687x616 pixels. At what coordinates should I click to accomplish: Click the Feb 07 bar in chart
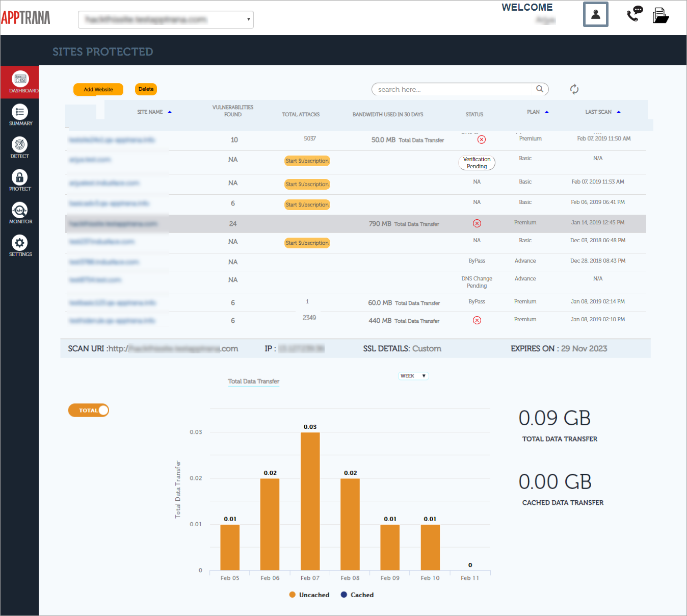(310, 501)
